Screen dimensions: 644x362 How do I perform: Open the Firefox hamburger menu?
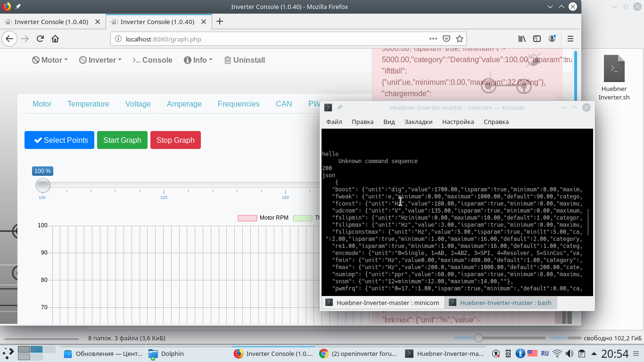tap(570, 39)
